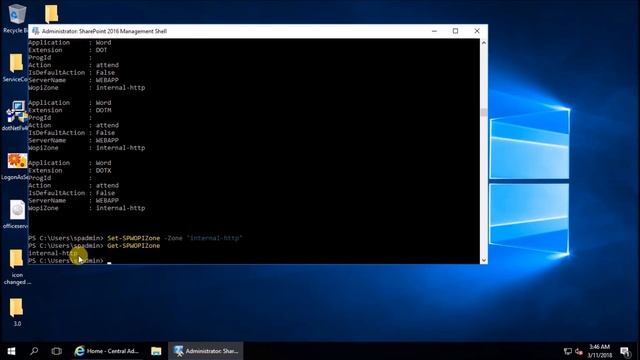Click the shell scrollbar up arrow
This screenshot has height=360, width=640.
pyautogui.click(x=484, y=42)
